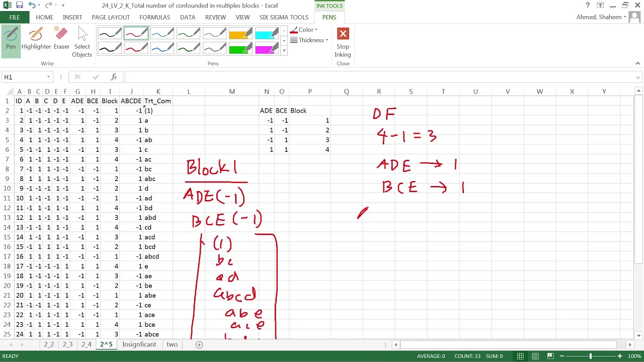The height and width of the screenshot is (362, 644).
Task: Open the Name Box dropdown arrow
Action: click(48, 77)
